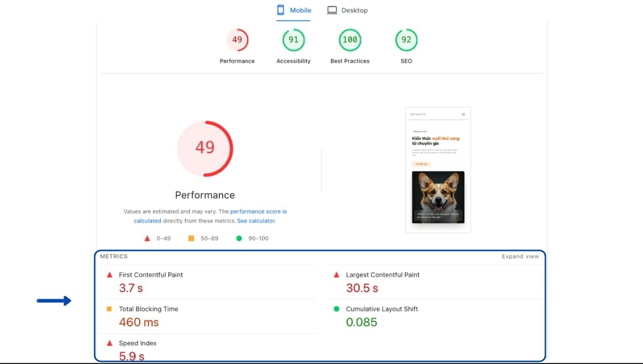Click the Performance heading under large gauge
Screen dimensions: 643x364
(x=205, y=195)
